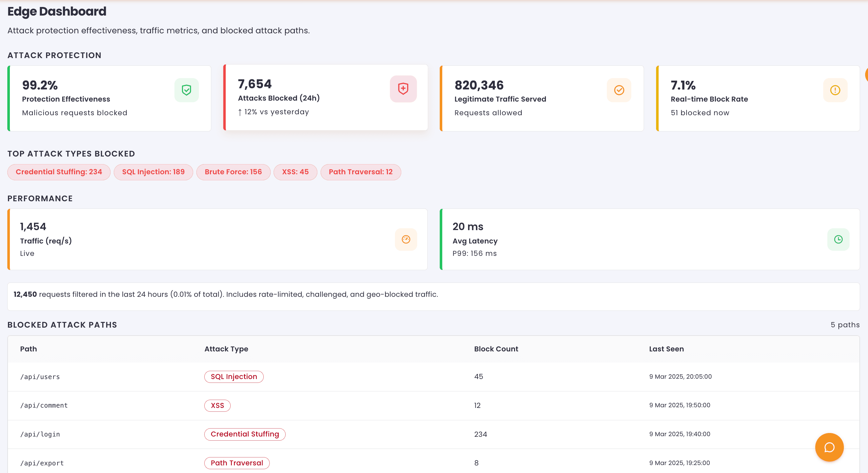Click the gauge icon on the Traffic card
868x473 pixels.
(406, 239)
